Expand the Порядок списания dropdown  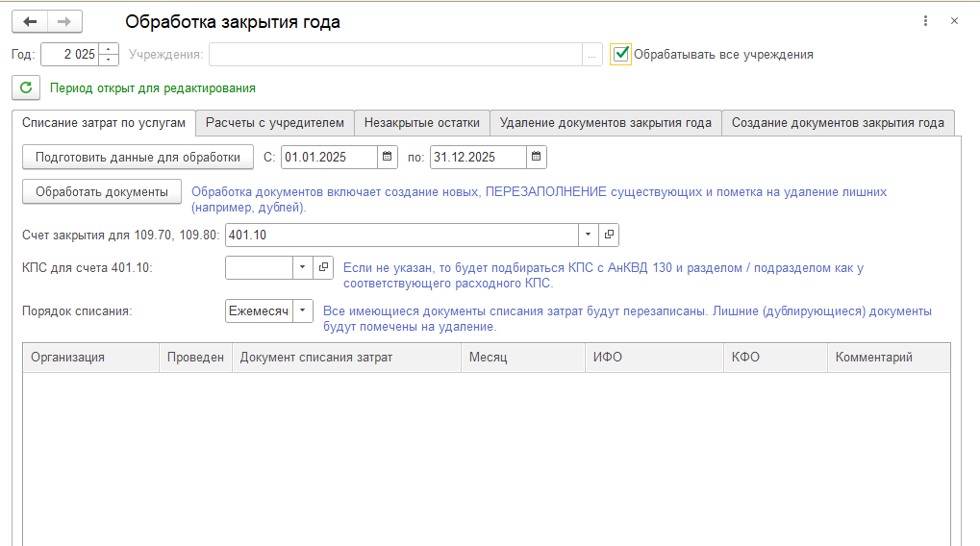(x=303, y=310)
